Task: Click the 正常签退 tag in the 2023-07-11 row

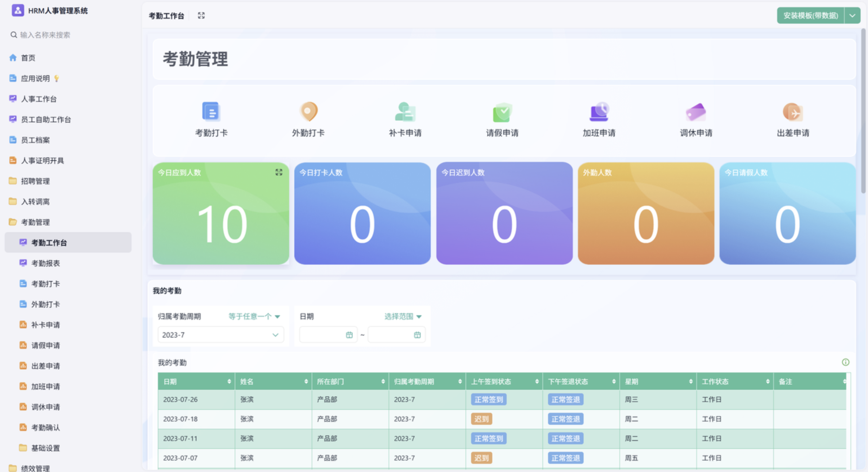Action: (566, 438)
